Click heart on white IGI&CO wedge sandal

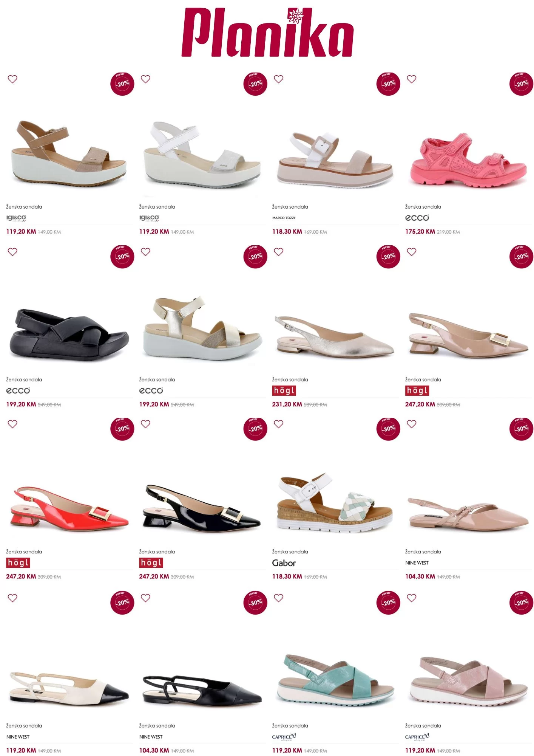pos(145,79)
